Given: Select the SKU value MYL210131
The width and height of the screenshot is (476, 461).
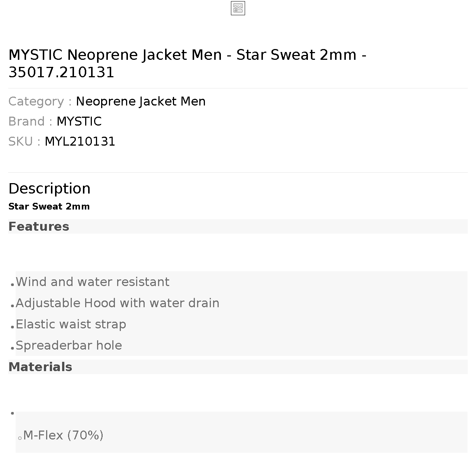Looking at the screenshot, I should pyautogui.click(x=80, y=142).
